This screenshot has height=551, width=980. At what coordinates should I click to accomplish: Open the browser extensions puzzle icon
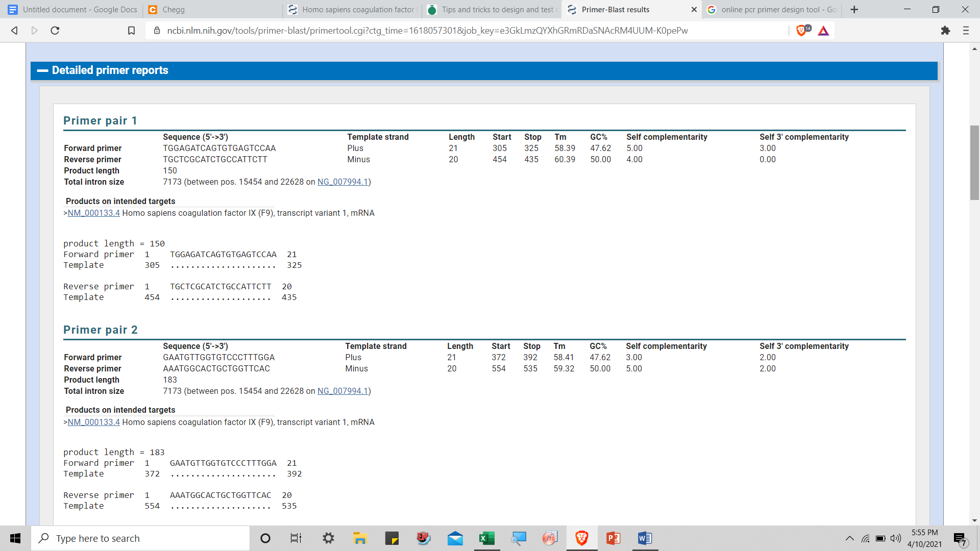click(945, 31)
